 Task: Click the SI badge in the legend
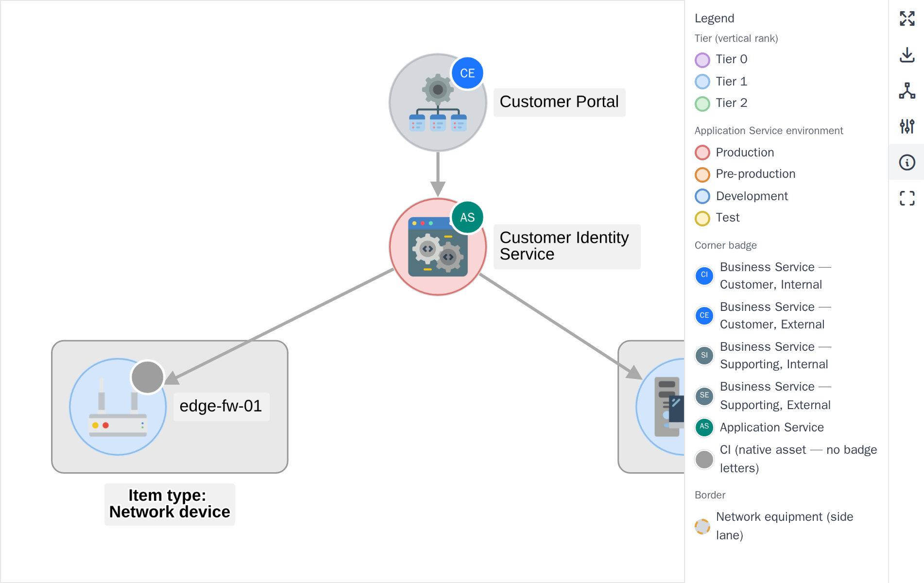704,355
